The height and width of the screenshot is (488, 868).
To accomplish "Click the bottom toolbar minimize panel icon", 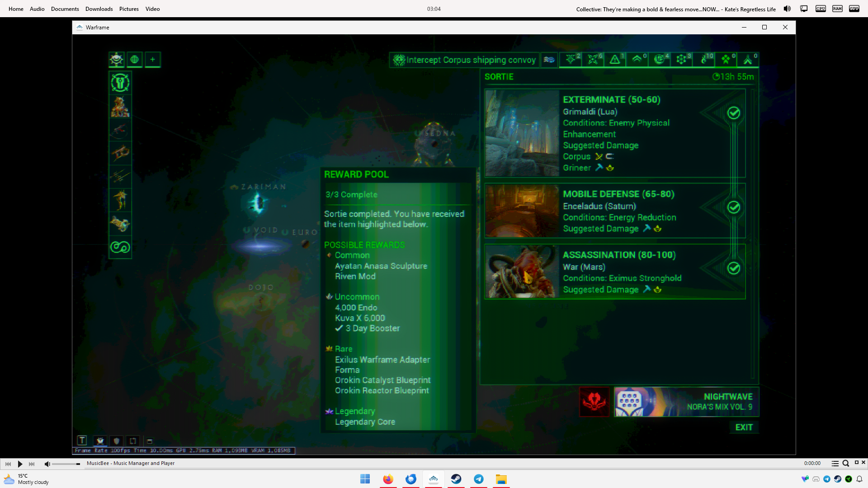I will (150, 441).
